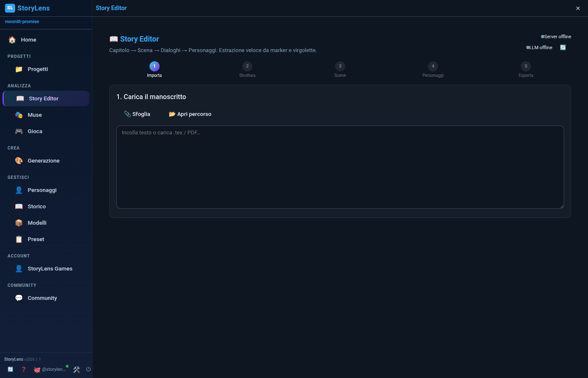Open help via red question mark

pyautogui.click(x=24, y=370)
